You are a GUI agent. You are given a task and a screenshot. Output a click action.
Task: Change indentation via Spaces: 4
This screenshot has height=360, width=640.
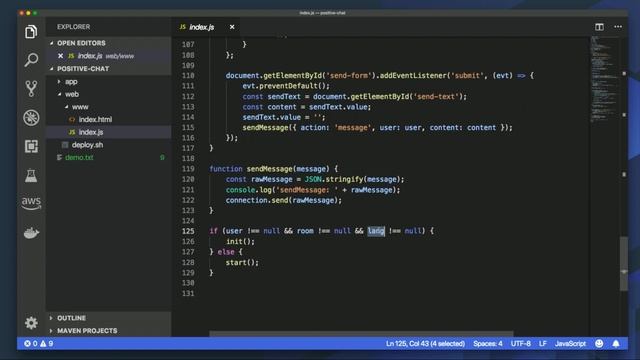(x=488, y=344)
